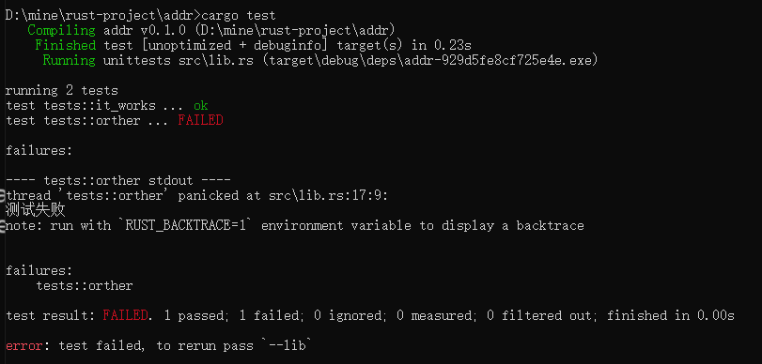Click the green 'ok' test result
This screenshot has height=364, width=762.
point(201,105)
